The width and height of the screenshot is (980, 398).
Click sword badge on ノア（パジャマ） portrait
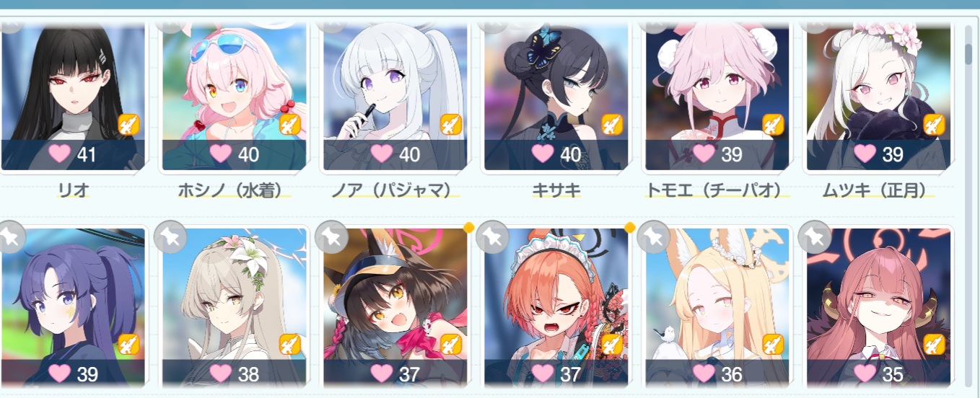[451, 125]
